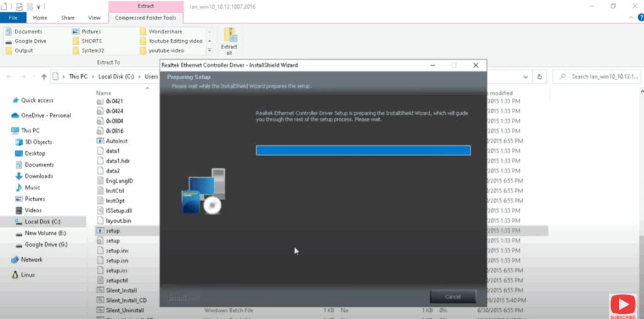Choose youtube video folder destination
Image resolution: width=644 pixels, height=319 pixels.
click(162, 50)
